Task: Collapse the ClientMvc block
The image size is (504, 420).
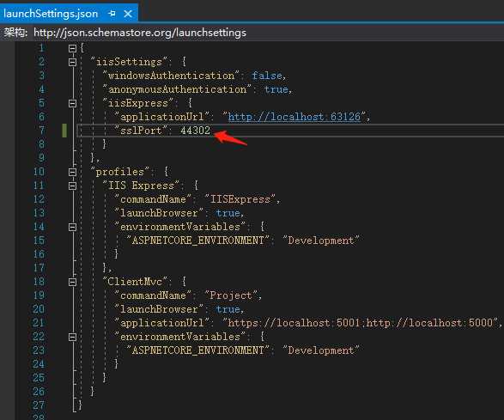Action: point(73,282)
